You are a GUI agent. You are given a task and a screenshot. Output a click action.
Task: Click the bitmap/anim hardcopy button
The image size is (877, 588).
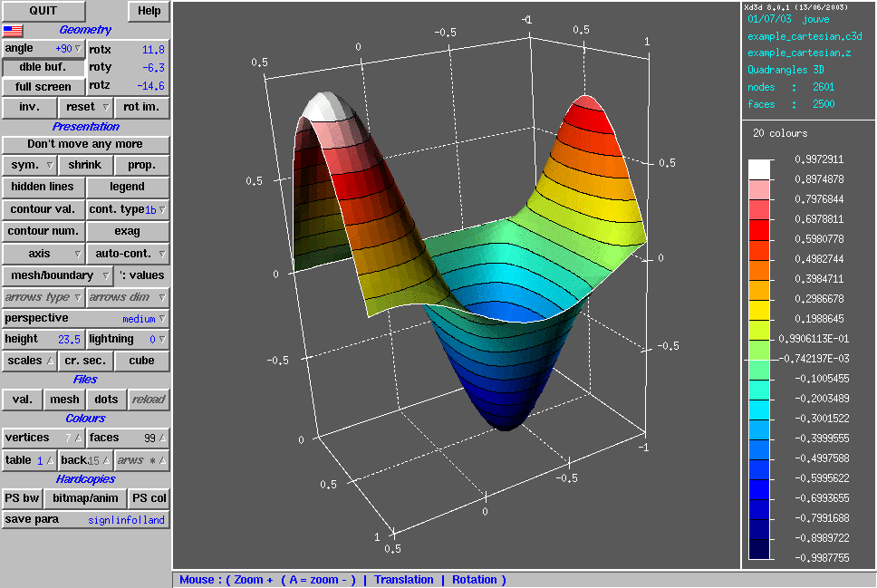tap(85, 498)
